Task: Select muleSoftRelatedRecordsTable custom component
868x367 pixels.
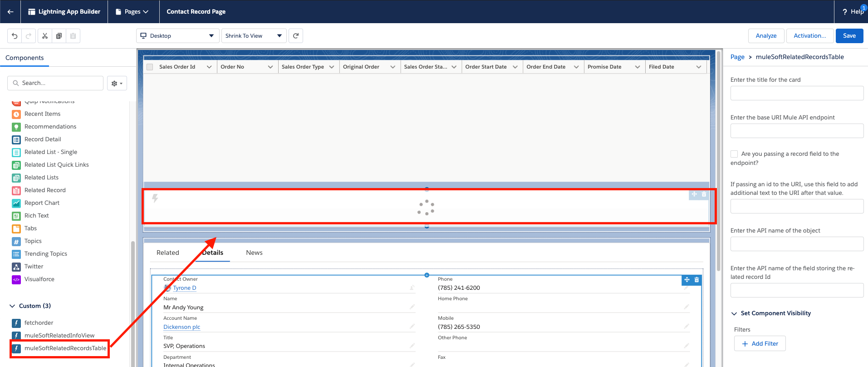Action: point(65,348)
